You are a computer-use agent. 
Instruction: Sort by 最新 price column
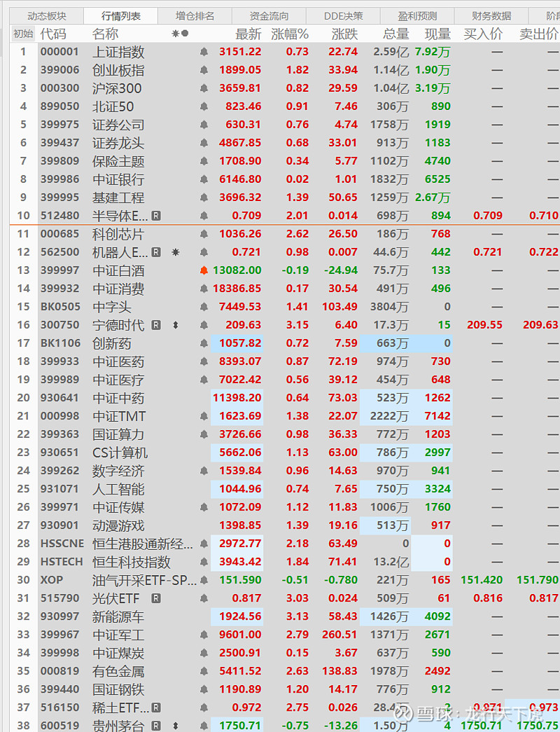click(x=248, y=34)
